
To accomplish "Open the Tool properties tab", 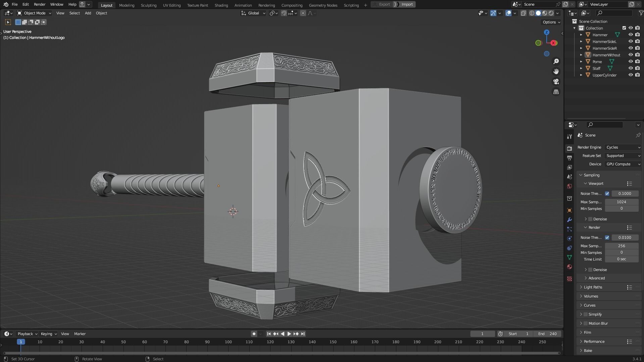I will click(x=569, y=137).
